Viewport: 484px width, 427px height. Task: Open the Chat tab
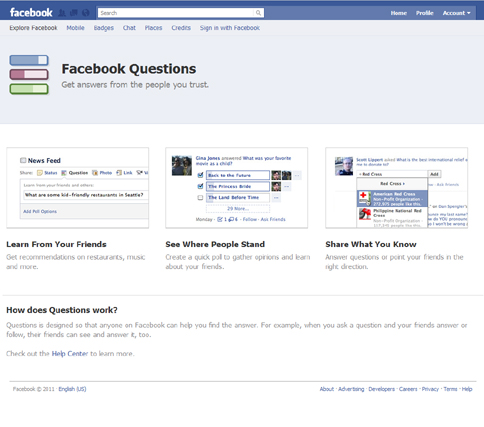pos(129,28)
